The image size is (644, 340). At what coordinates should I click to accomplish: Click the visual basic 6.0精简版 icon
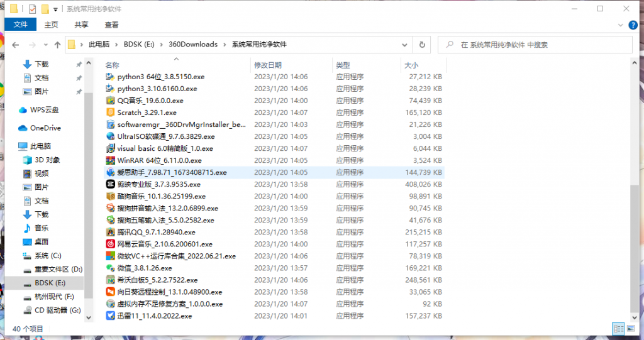pos(110,148)
